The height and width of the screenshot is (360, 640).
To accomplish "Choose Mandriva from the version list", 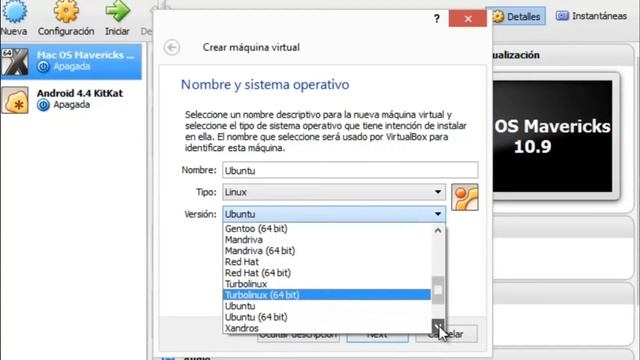I will click(327, 240).
